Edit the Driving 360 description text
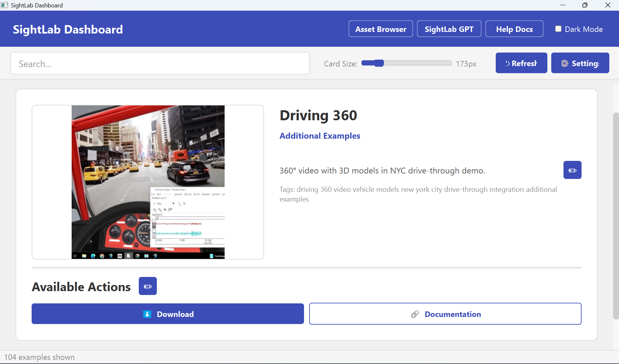Viewport: 619px width, 364px height. coord(572,170)
